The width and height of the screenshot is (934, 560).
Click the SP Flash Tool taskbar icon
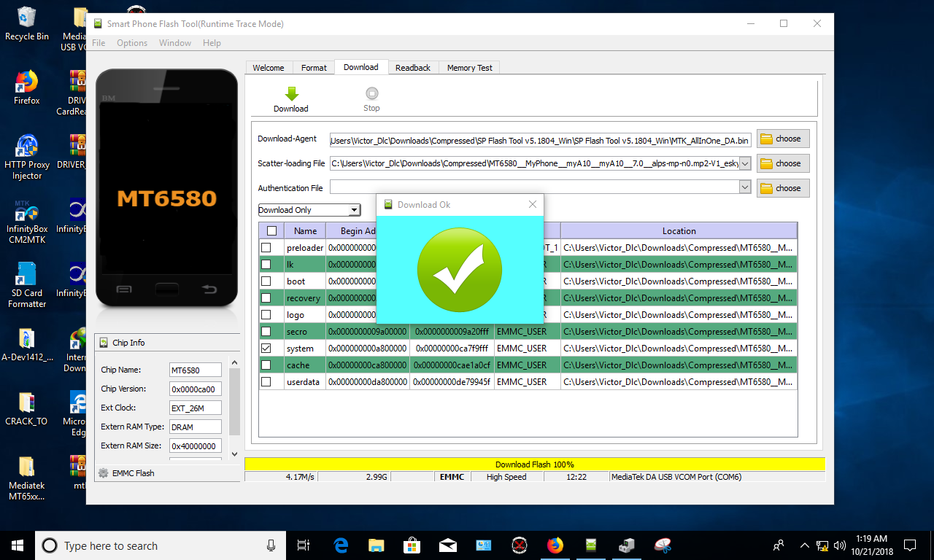coord(591,545)
